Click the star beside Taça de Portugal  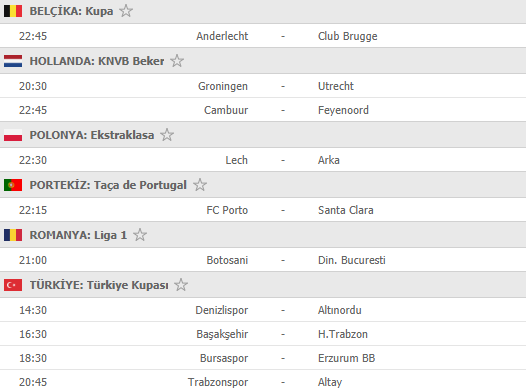point(200,185)
